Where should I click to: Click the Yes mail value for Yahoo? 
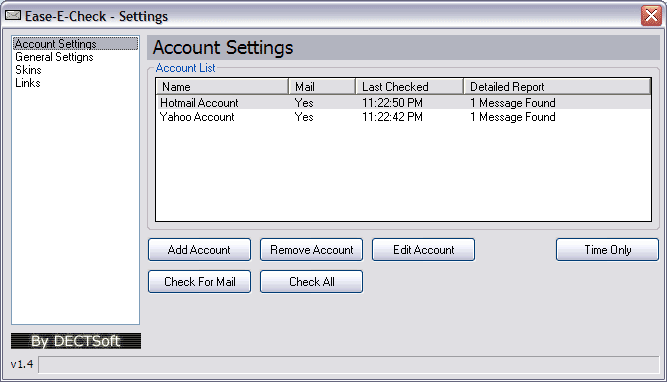[304, 117]
